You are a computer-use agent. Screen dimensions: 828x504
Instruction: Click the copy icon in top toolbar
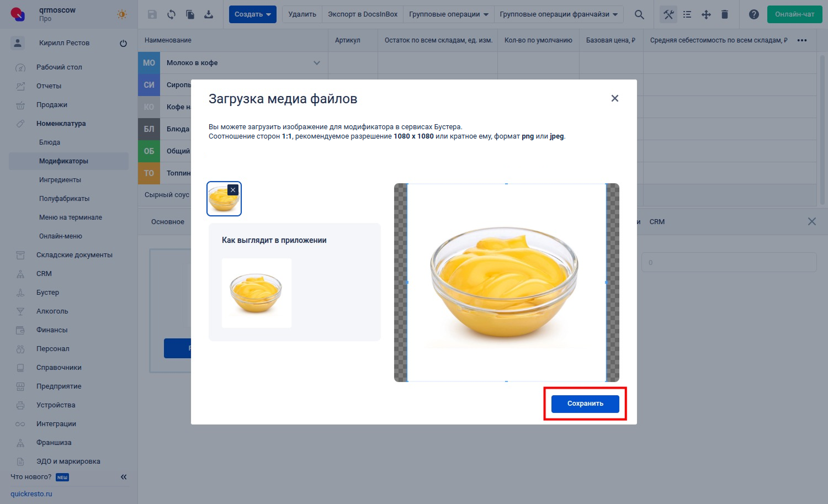[190, 14]
